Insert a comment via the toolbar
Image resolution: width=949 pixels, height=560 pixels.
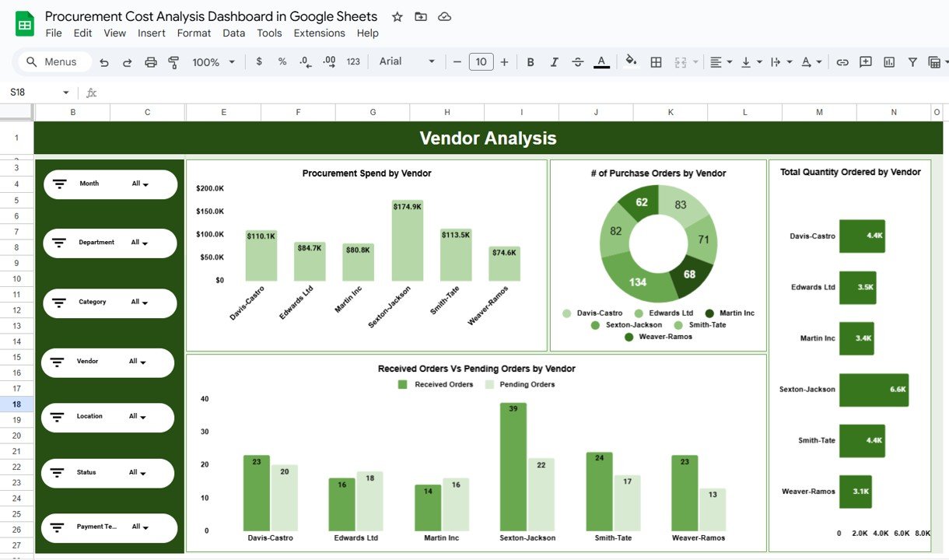pos(865,61)
